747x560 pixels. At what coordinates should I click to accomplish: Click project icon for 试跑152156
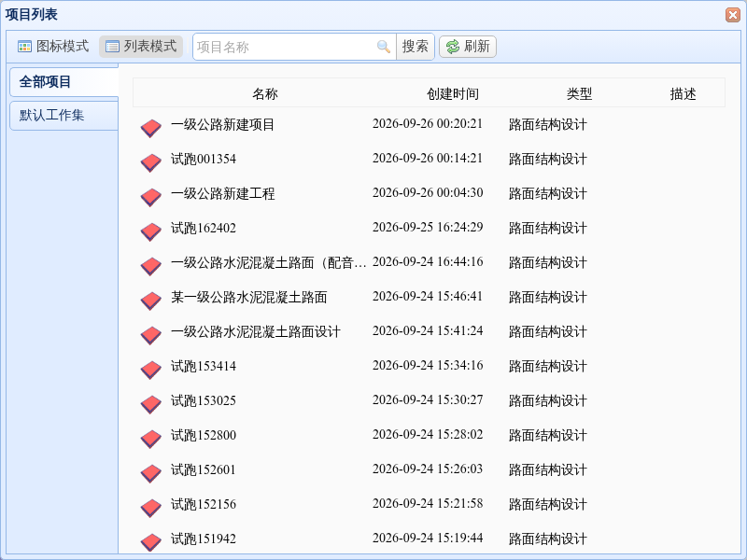[x=151, y=508]
